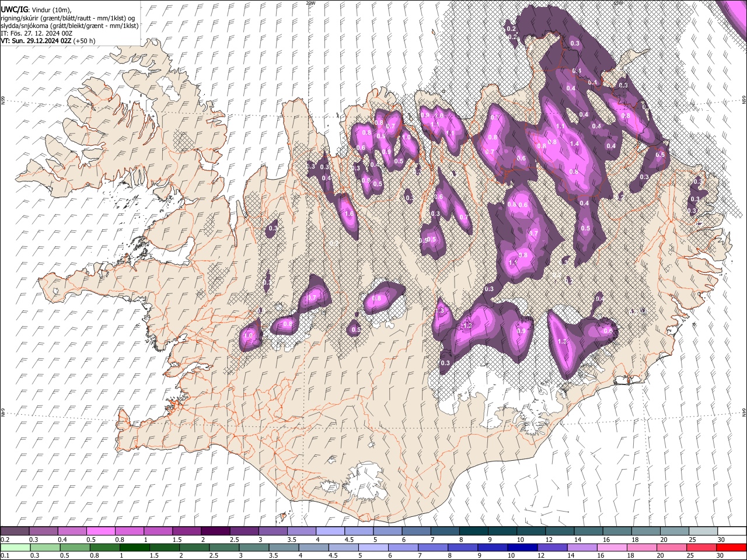Screen dimensions: 747x560
Task: Select the 1.5–2 deep violet snow swatch
Action: tap(187, 531)
